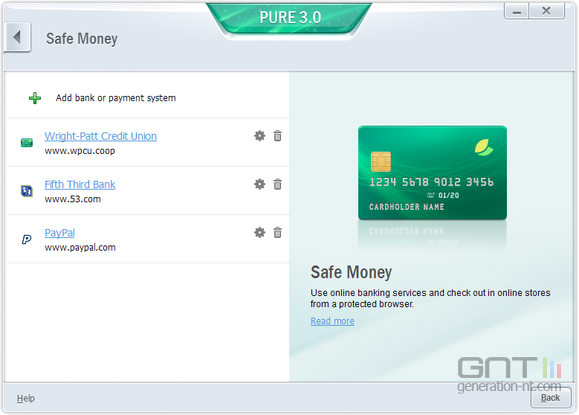This screenshot has width=579, height=415.
Task: Click the Fifth Third Bank logo icon
Action: (x=27, y=191)
